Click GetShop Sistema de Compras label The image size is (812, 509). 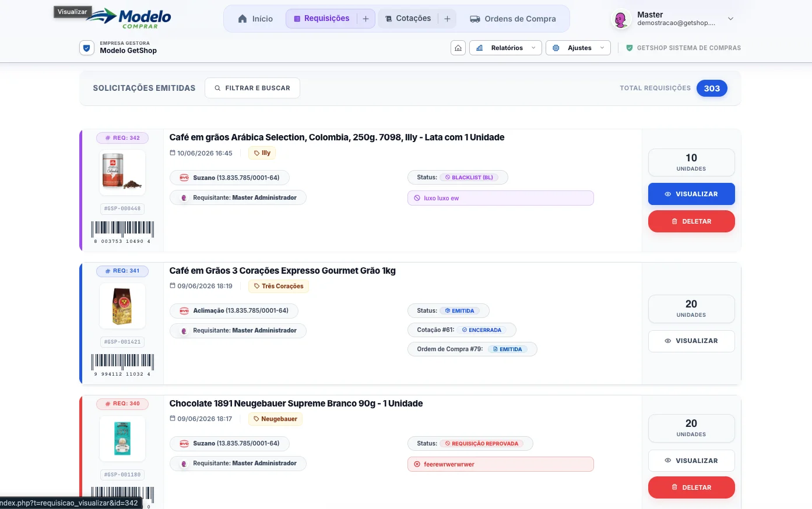[683, 48]
